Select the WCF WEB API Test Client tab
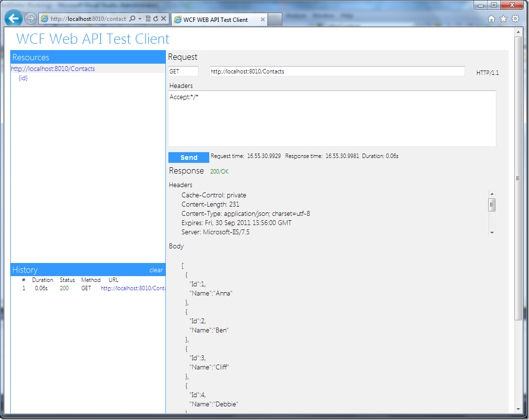Viewport: 529px width, 420px height. coord(219,19)
